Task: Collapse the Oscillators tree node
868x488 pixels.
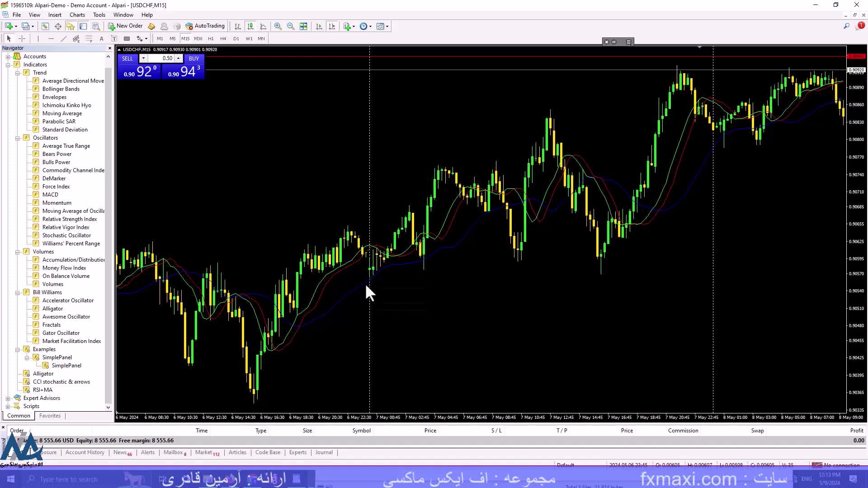Action: point(17,138)
